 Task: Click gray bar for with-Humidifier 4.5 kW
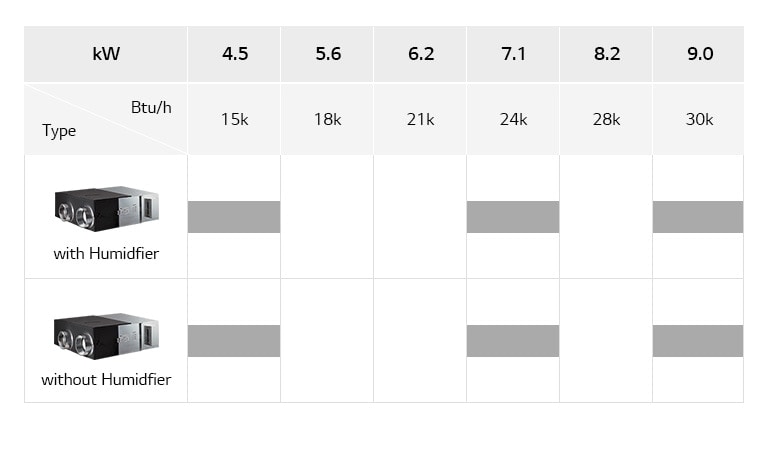tap(234, 216)
